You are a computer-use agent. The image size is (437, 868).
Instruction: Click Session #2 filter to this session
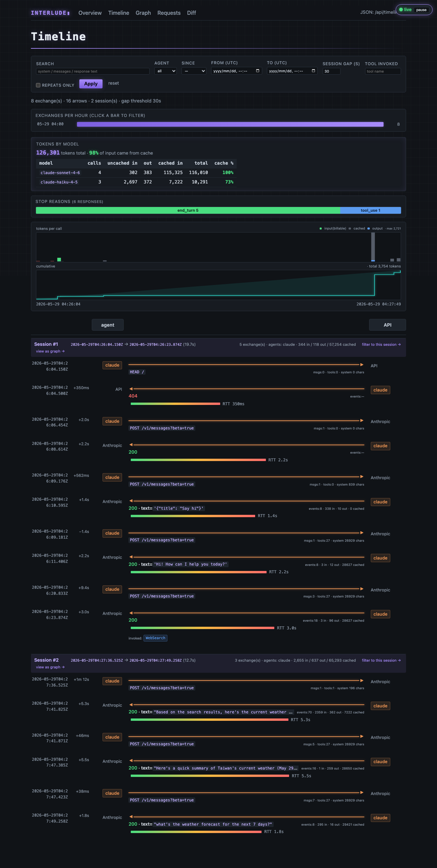[x=381, y=660]
